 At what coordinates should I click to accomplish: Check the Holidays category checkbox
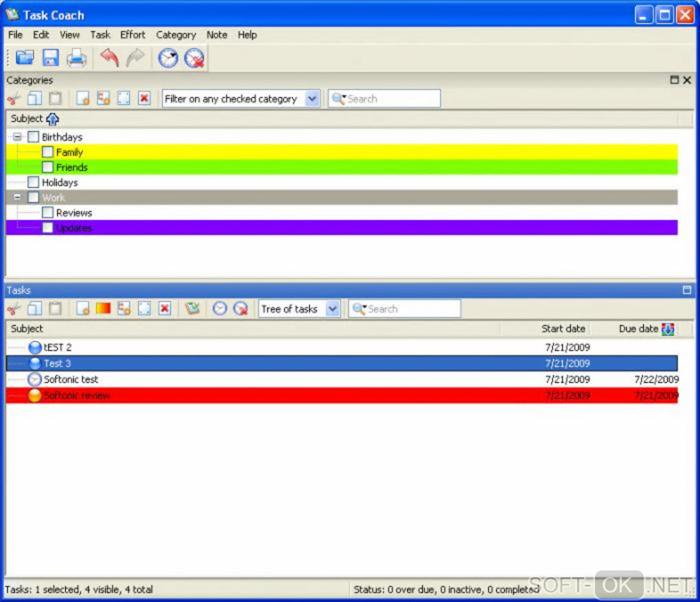point(34,182)
